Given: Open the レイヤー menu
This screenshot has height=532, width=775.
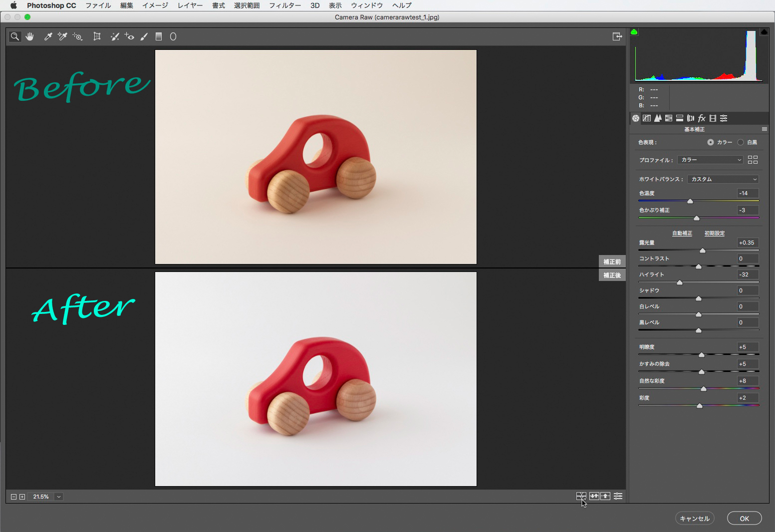Looking at the screenshot, I should point(190,5).
